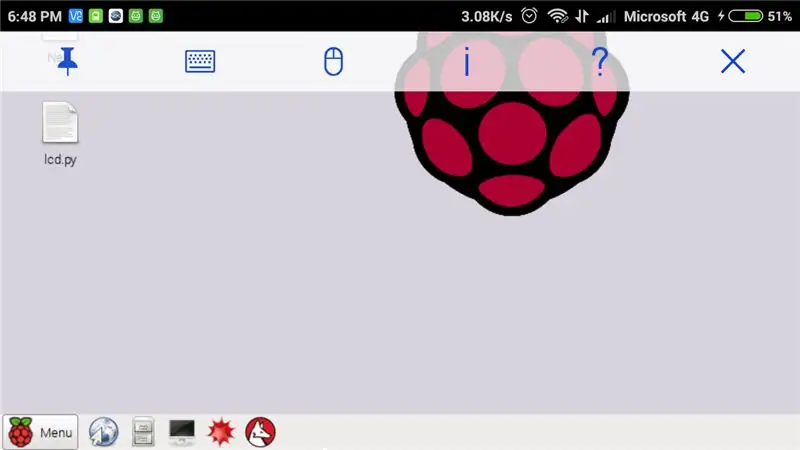Launch the Terminal monitor icon

pos(182,432)
